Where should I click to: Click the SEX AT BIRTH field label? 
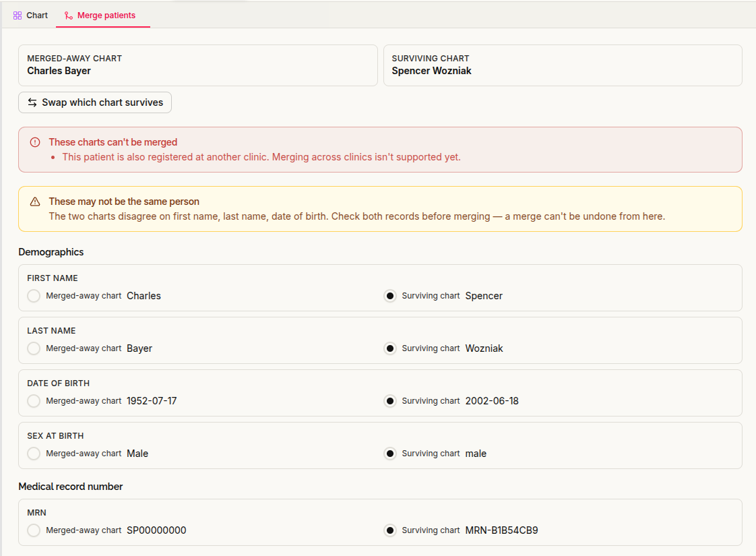(x=55, y=436)
